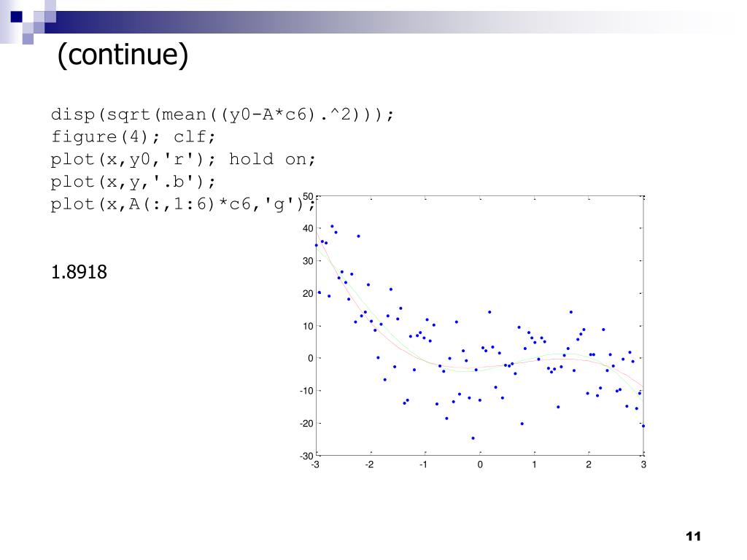Image resolution: width=747 pixels, height=560 pixels.
Task: Click the code line "figure(4); clf;"
Action: (x=133, y=136)
